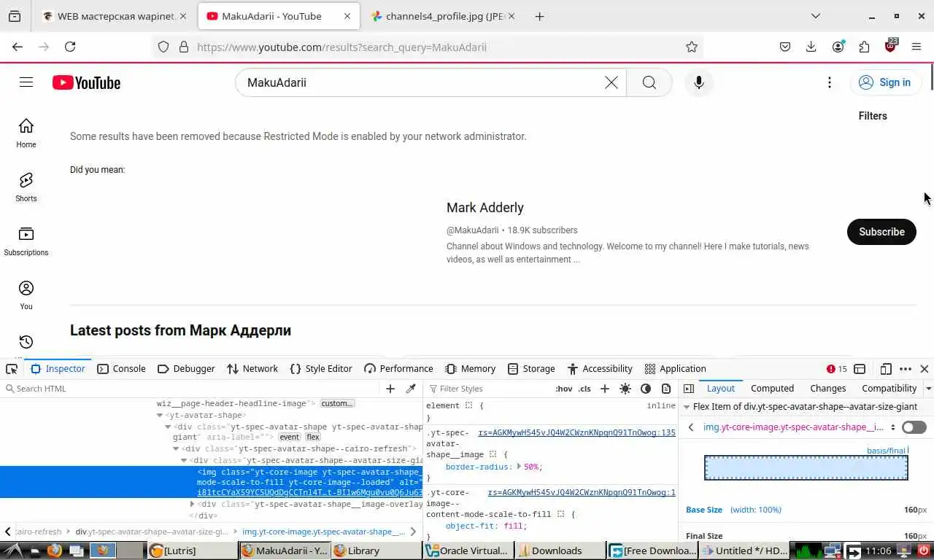Switch to Lutris in the taskbar
This screenshot has height=560, width=934.
[x=193, y=551]
